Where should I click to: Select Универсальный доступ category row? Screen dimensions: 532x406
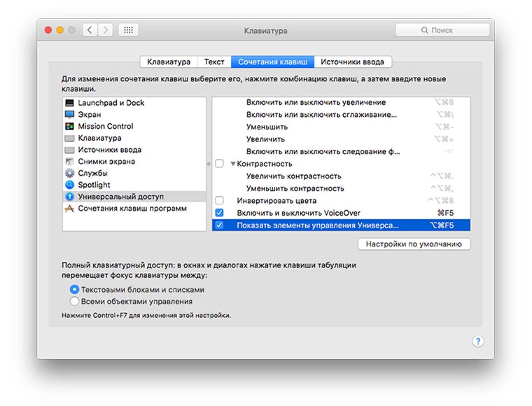click(134, 197)
